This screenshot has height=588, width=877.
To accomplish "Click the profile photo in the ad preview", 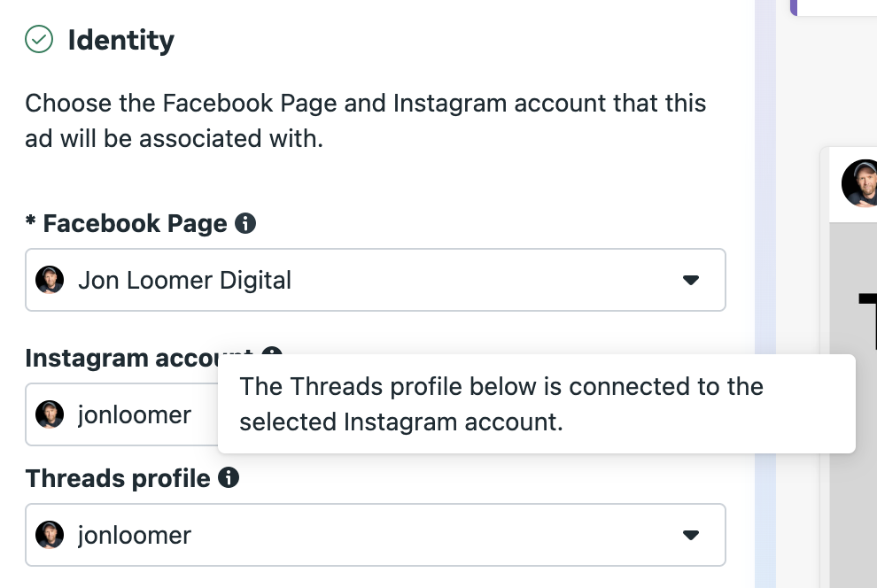I will point(859,183).
